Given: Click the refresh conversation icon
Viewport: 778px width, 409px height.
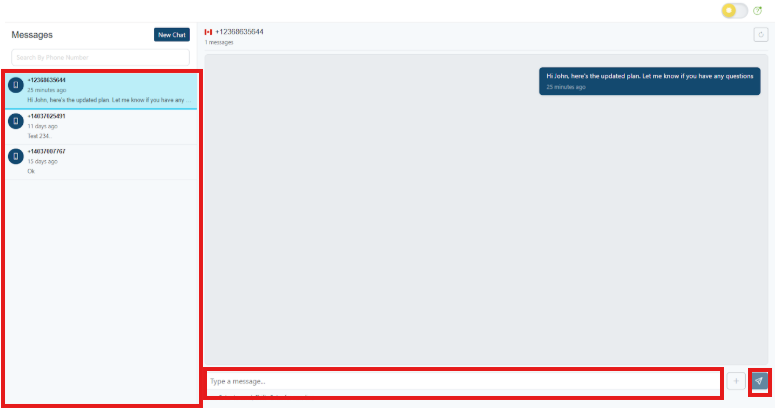Looking at the screenshot, I should [760, 35].
